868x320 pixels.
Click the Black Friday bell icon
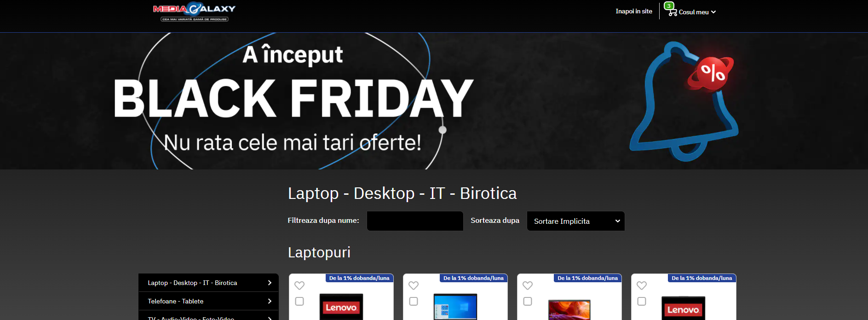[683, 101]
